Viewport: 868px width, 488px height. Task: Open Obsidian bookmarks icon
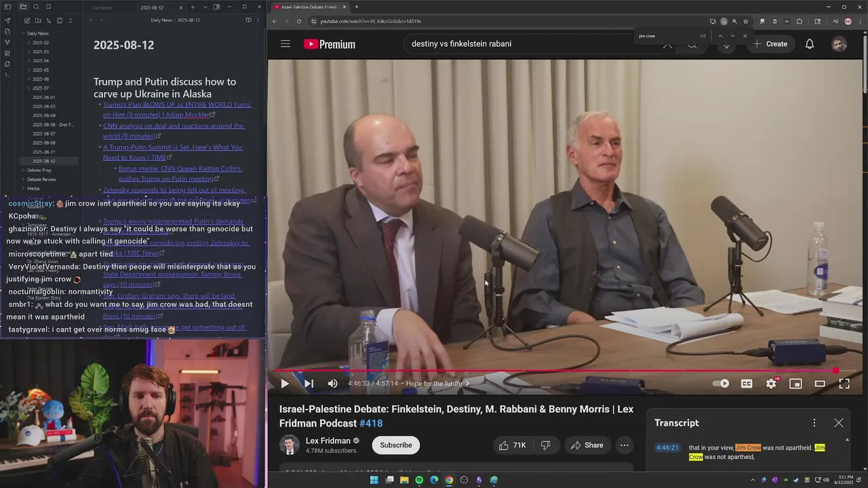(x=50, y=7)
